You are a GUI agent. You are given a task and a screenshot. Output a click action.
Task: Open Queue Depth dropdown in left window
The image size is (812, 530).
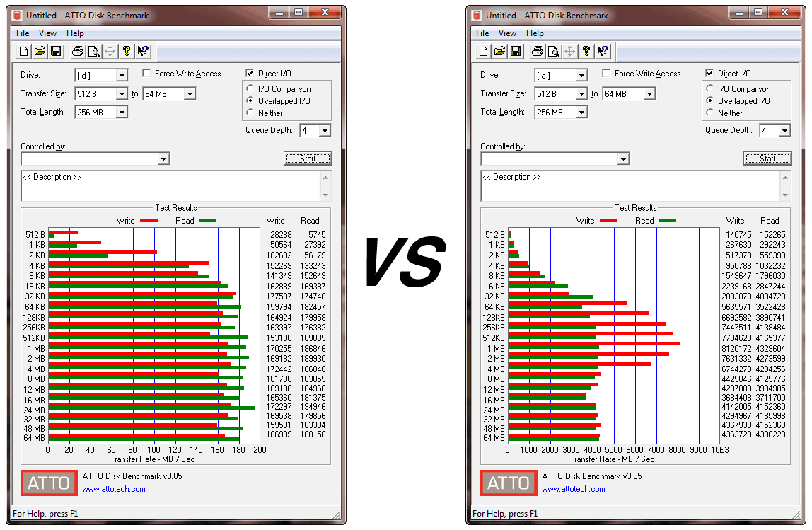[325, 131]
